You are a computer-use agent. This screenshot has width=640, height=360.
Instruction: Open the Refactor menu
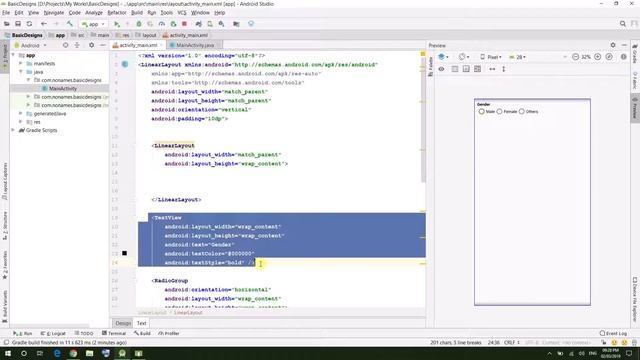pos(117,13)
